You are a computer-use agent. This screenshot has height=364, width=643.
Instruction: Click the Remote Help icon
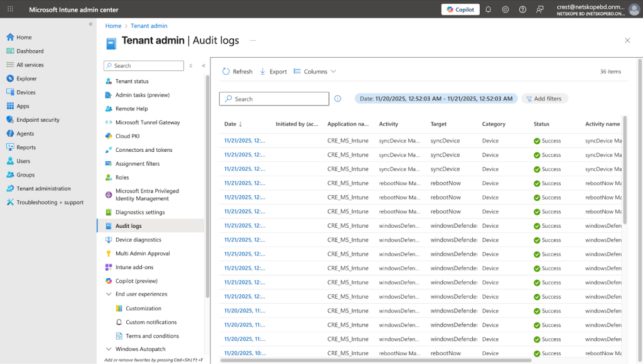tap(109, 109)
